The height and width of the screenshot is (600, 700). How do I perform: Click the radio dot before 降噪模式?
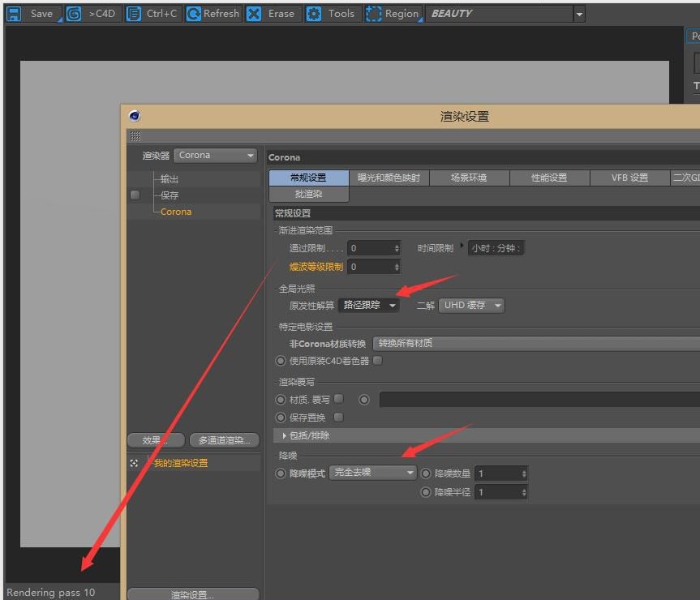[x=281, y=474]
